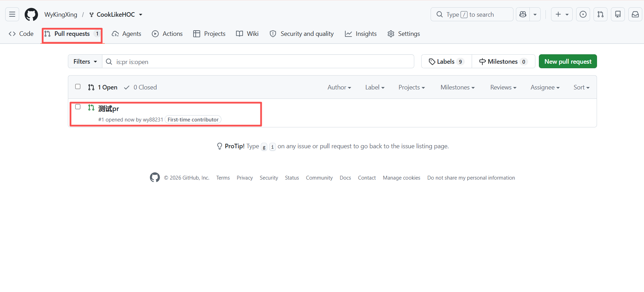Switch to the Wiki tab
Image resolution: width=644 pixels, height=292 pixels.
click(247, 34)
